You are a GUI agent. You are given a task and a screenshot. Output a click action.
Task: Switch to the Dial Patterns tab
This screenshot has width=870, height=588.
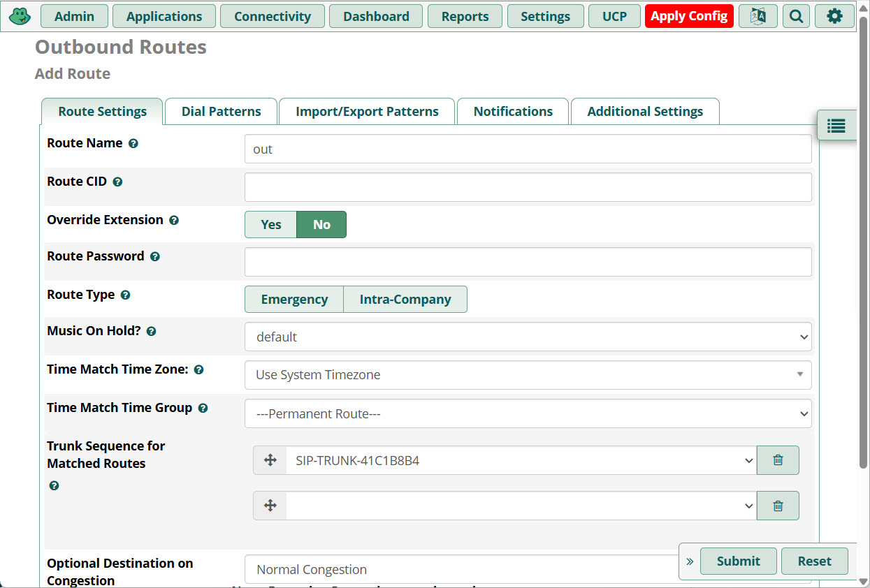pos(221,112)
